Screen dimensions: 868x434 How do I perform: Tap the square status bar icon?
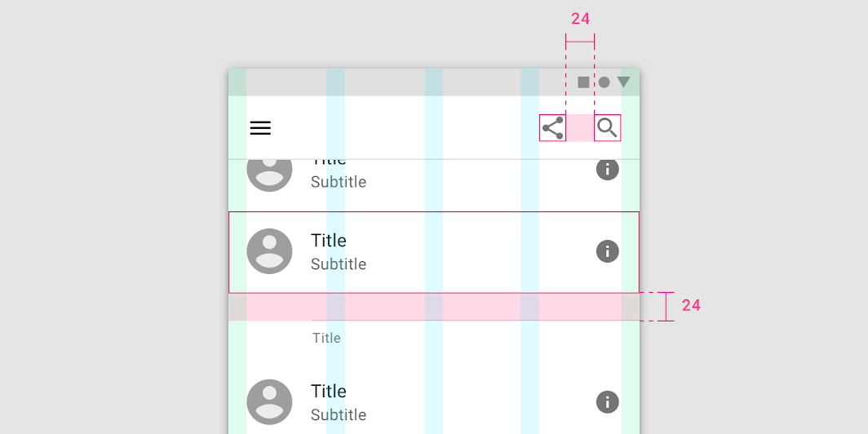583,82
